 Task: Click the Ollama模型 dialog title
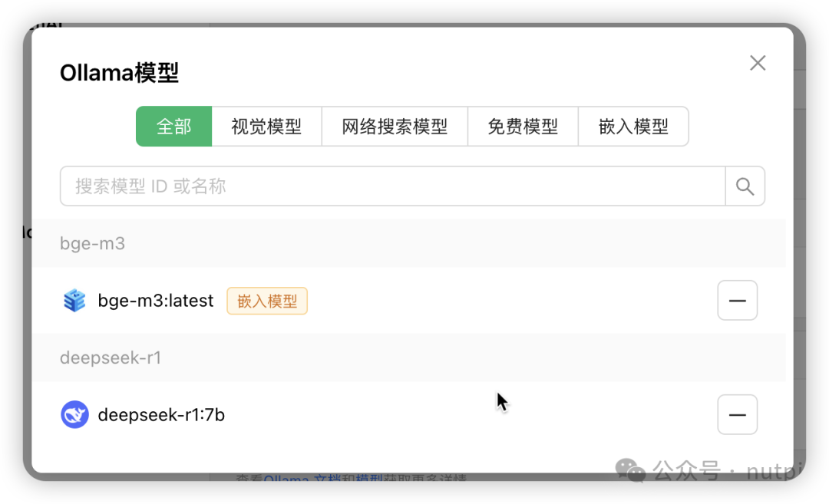tap(119, 73)
